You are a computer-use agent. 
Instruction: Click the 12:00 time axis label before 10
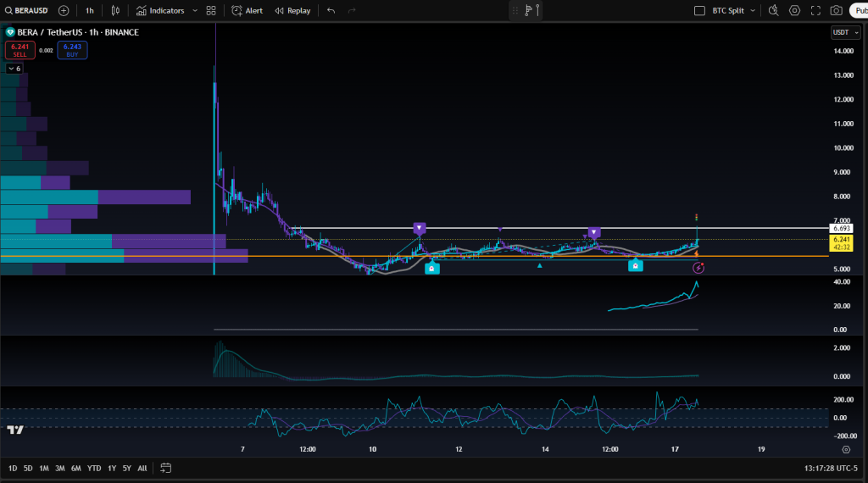(x=308, y=449)
